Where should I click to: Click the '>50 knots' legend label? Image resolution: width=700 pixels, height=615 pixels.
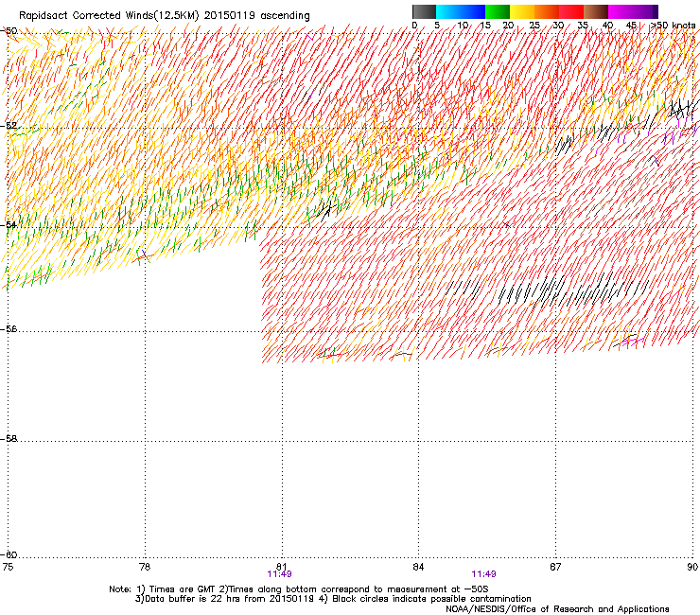click(673, 25)
